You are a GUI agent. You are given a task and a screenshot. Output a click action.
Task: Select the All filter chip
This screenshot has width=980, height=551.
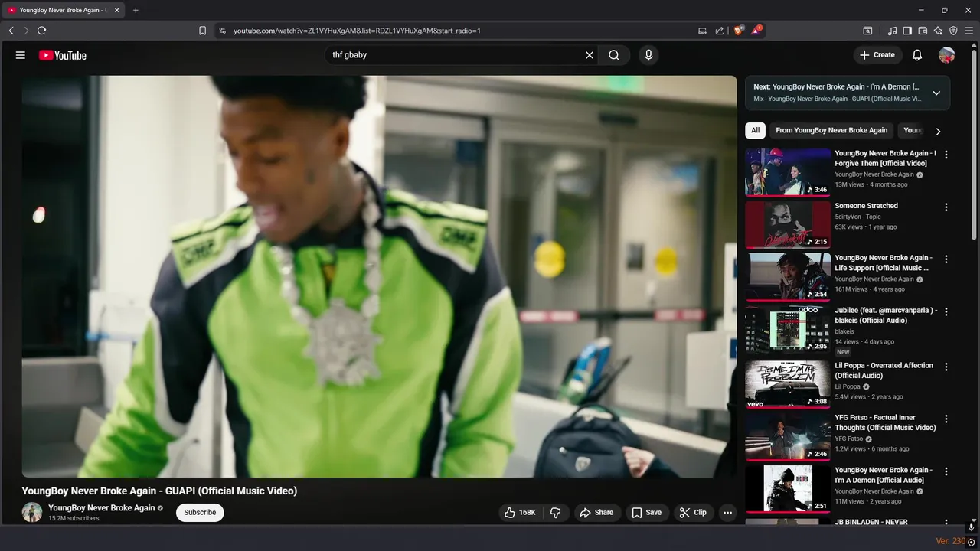click(755, 130)
